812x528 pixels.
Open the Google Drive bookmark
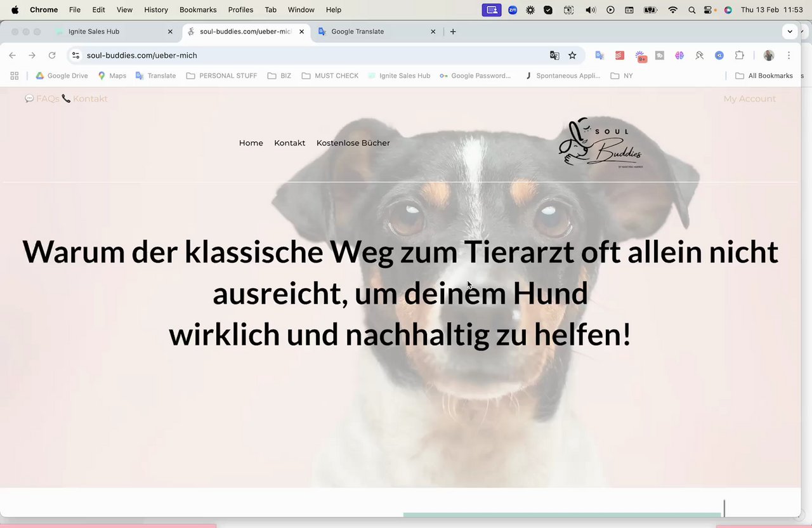[62, 76]
